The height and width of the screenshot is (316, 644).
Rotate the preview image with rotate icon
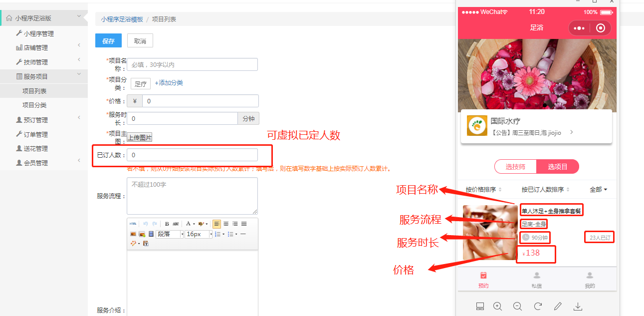pos(538,306)
